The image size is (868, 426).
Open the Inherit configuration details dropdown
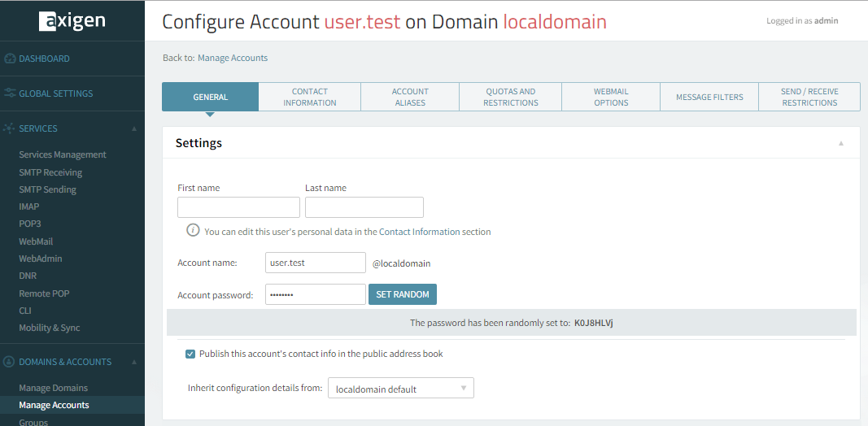pos(400,389)
